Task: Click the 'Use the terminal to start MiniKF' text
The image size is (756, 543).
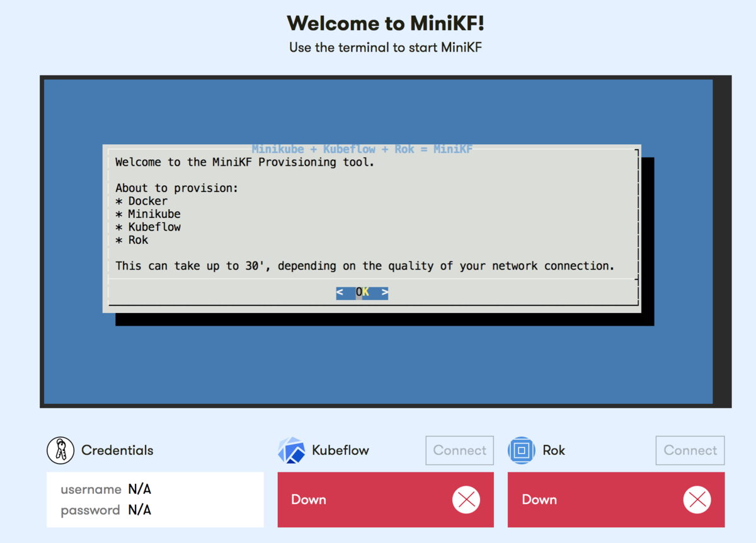Action: (386, 47)
